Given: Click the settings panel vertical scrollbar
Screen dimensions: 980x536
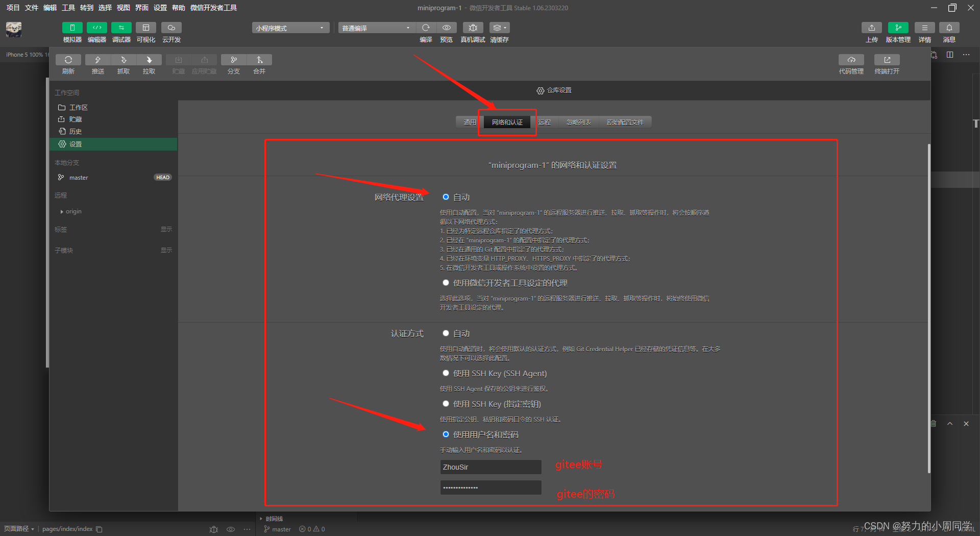Looking at the screenshot, I should [x=929, y=309].
